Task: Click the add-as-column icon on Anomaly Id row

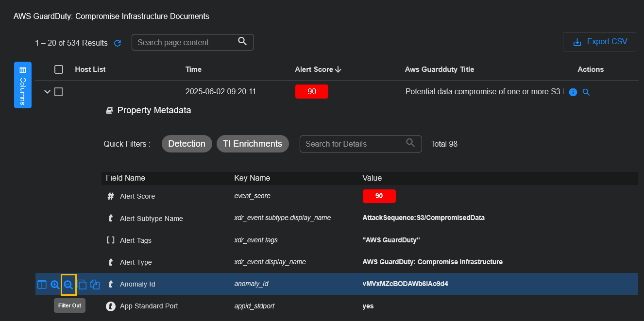Action: point(42,285)
